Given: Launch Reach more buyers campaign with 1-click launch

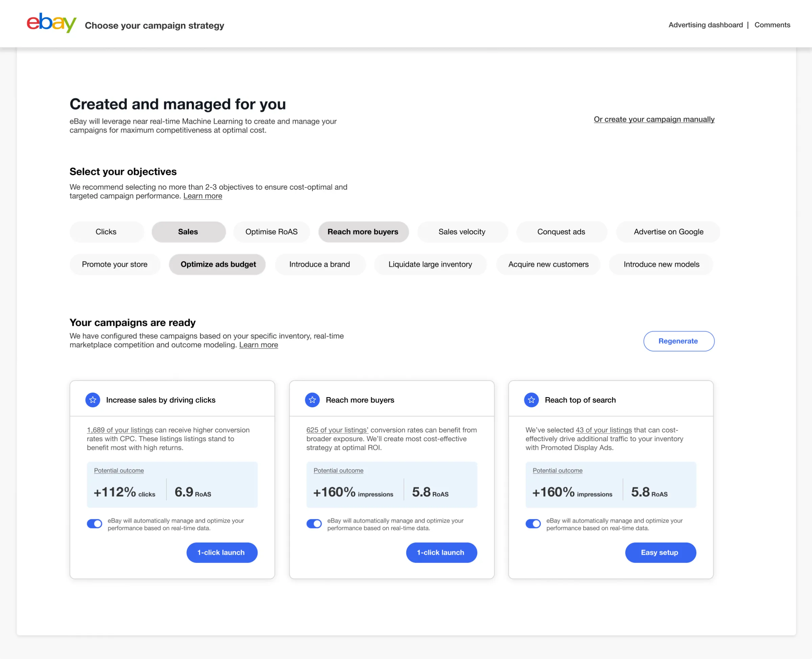Looking at the screenshot, I should pyautogui.click(x=442, y=553).
